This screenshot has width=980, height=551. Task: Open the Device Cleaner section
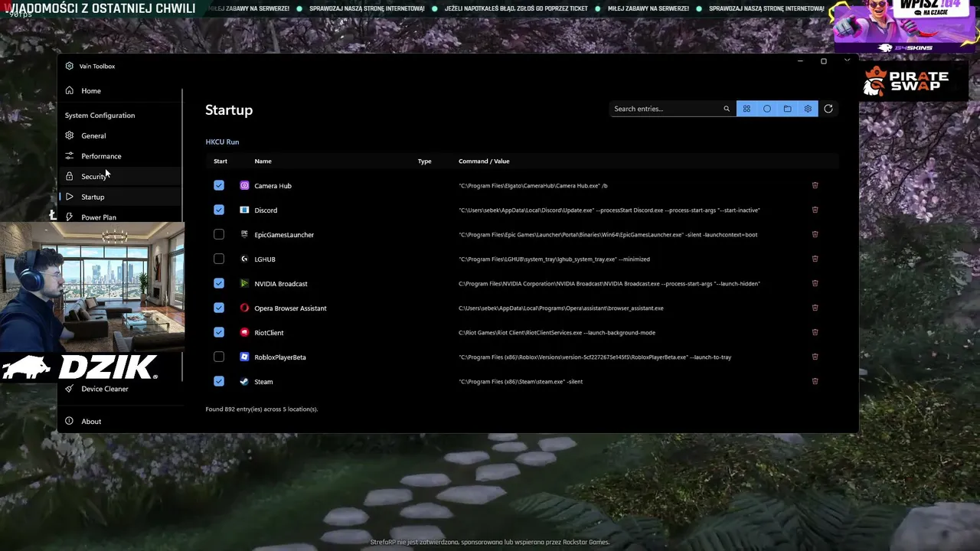pos(120,389)
